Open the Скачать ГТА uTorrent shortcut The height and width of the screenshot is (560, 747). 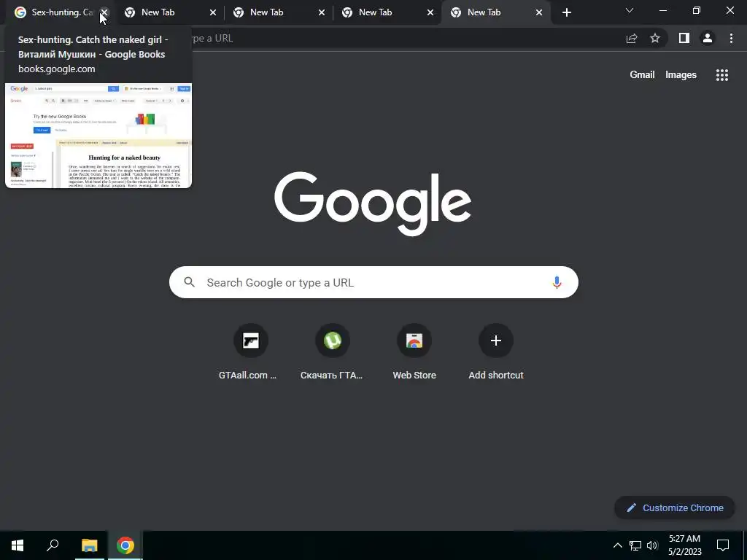pyautogui.click(x=333, y=352)
